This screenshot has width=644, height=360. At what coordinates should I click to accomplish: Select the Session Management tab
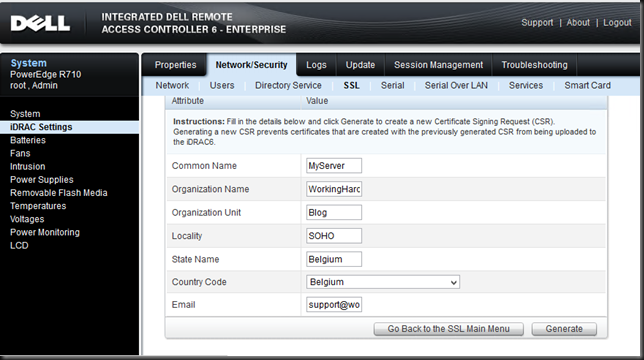tap(438, 65)
